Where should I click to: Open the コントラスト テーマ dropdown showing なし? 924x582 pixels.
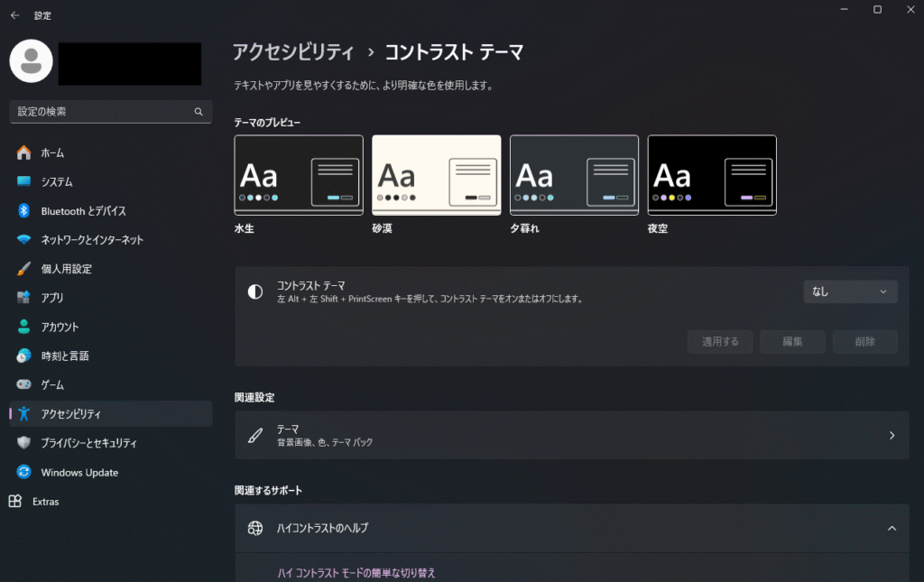coord(850,291)
